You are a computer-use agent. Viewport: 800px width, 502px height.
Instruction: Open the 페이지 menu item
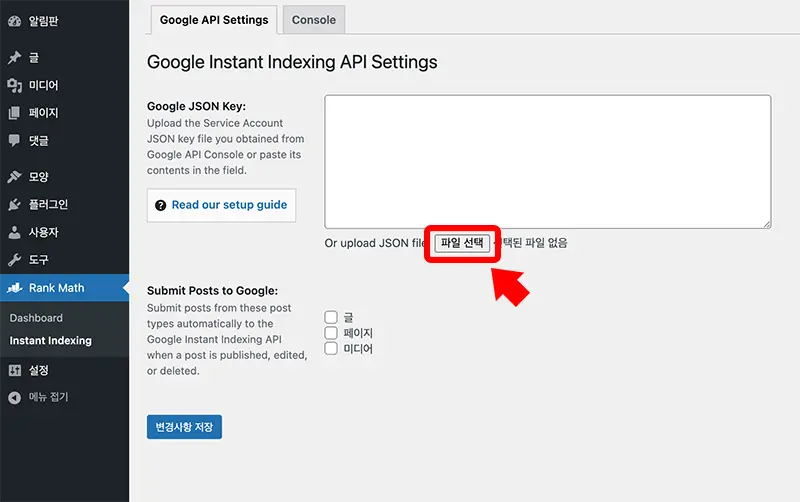pos(64,113)
